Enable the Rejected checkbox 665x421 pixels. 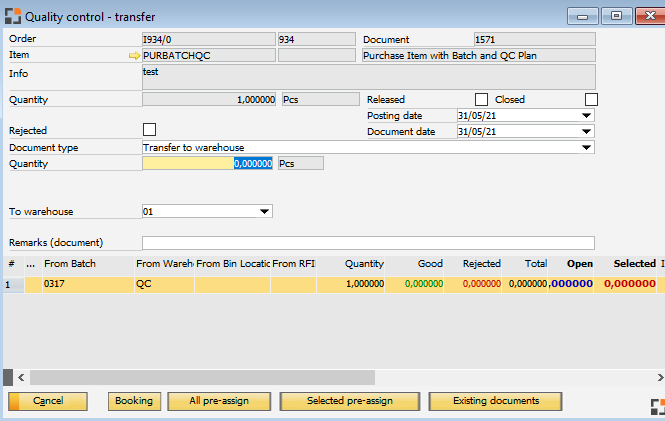150,130
